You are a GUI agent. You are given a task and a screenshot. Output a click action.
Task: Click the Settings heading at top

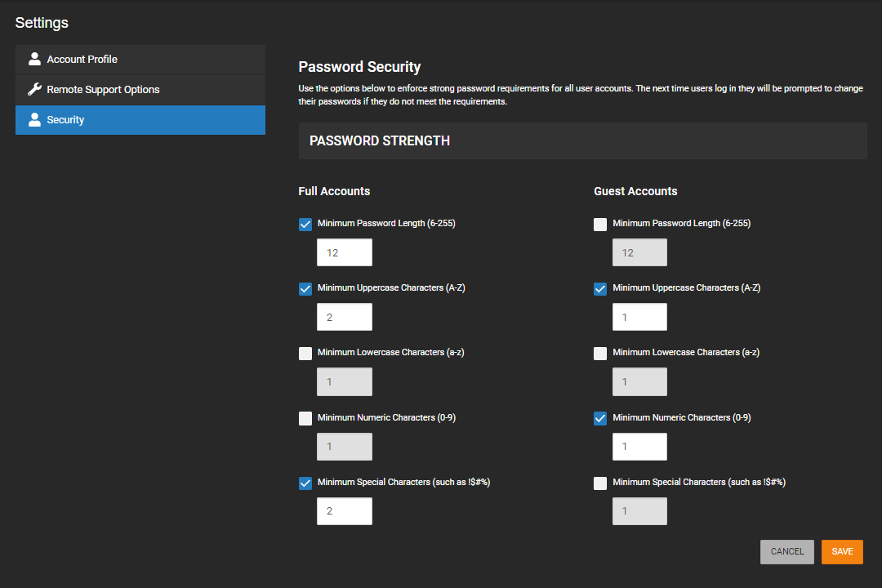(42, 23)
